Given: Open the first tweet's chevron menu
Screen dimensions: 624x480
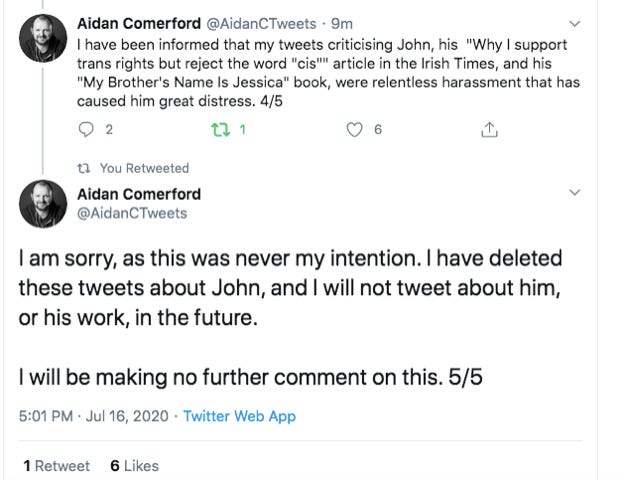Looking at the screenshot, I should click(x=574, y=22).
